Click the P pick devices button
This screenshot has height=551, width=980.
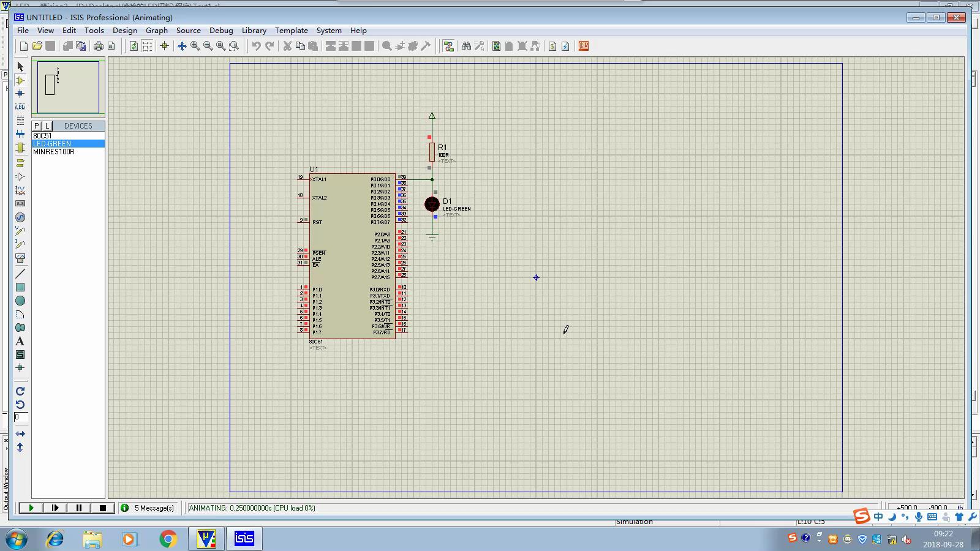tap(37, 126)
